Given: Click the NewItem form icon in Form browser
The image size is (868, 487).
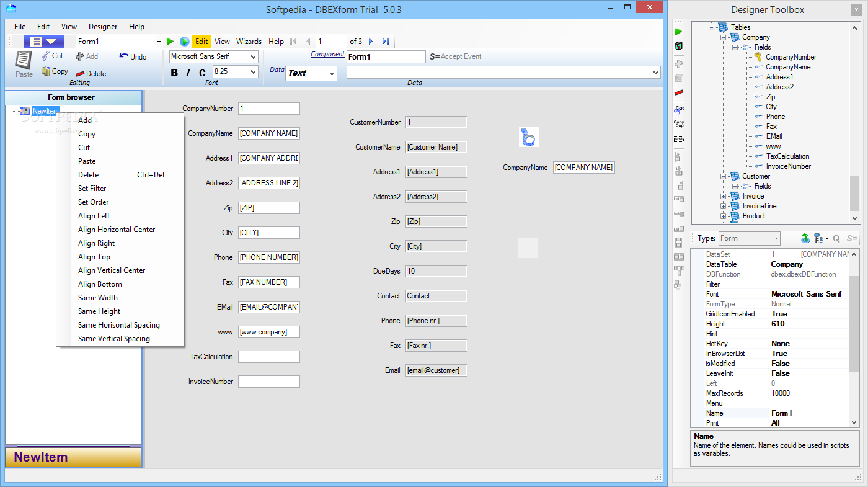Looking at the screenshot, I should click(25, 111).
